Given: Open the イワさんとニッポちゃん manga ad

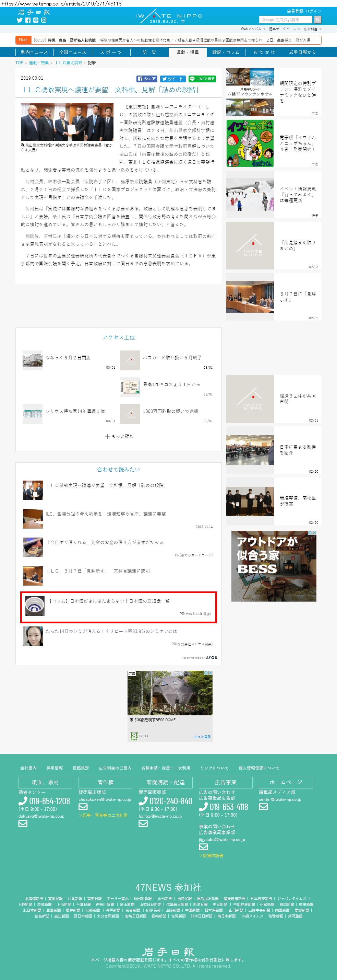Looking at the screenshot, I should [274, 143].
